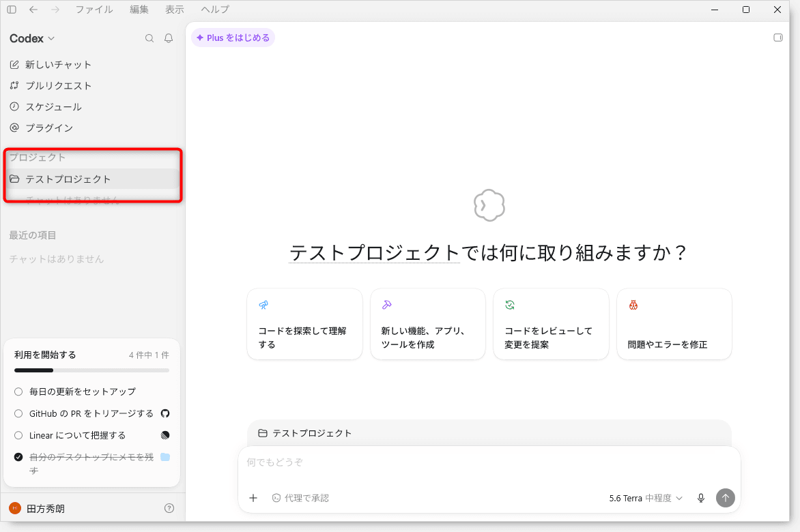Open the テストプロジェクト project selector above composer
The height and width of the screenshot is (532, 800).
coord(305,433)
